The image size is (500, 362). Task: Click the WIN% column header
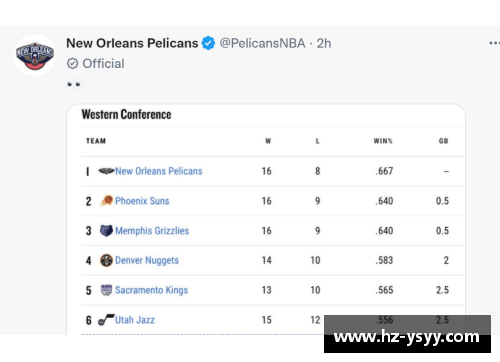383,141
